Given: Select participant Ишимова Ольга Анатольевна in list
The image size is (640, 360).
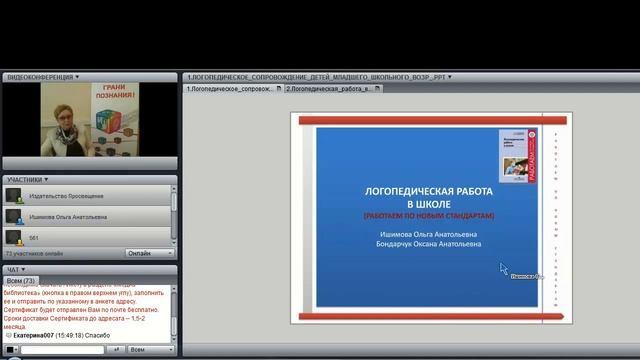Looking at the screenshot, I should coord(87,217).
